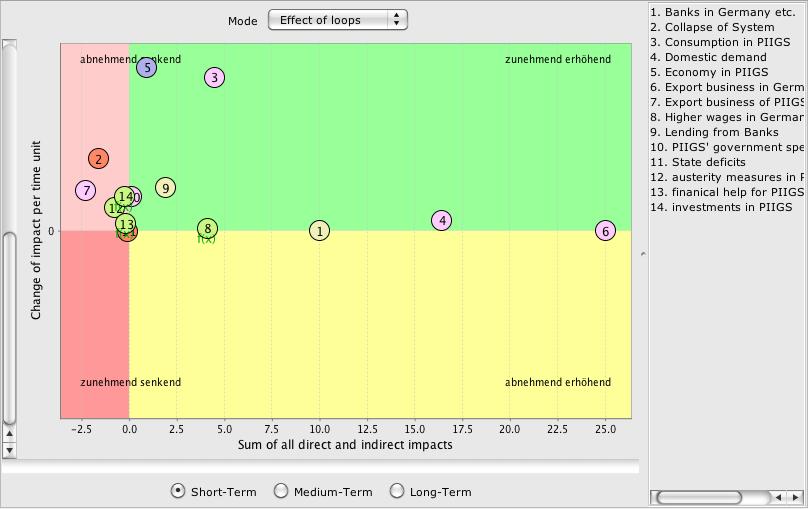Viewport: 808px width, 509px height.
Task: Click the left scrollbar down arrow
Action: click(9, 451)
